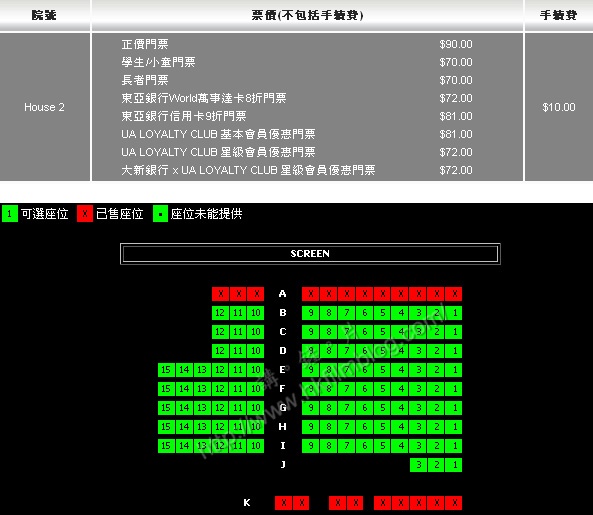
Task: Select seat G4
Action: pos(401,408)
